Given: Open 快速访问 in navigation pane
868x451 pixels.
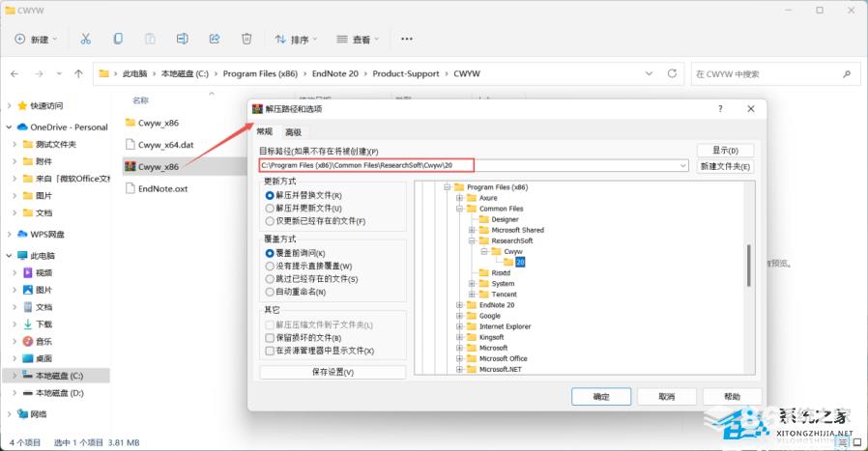Looking at the screenshot, I should pyautogui.click(x=46, y=105).
